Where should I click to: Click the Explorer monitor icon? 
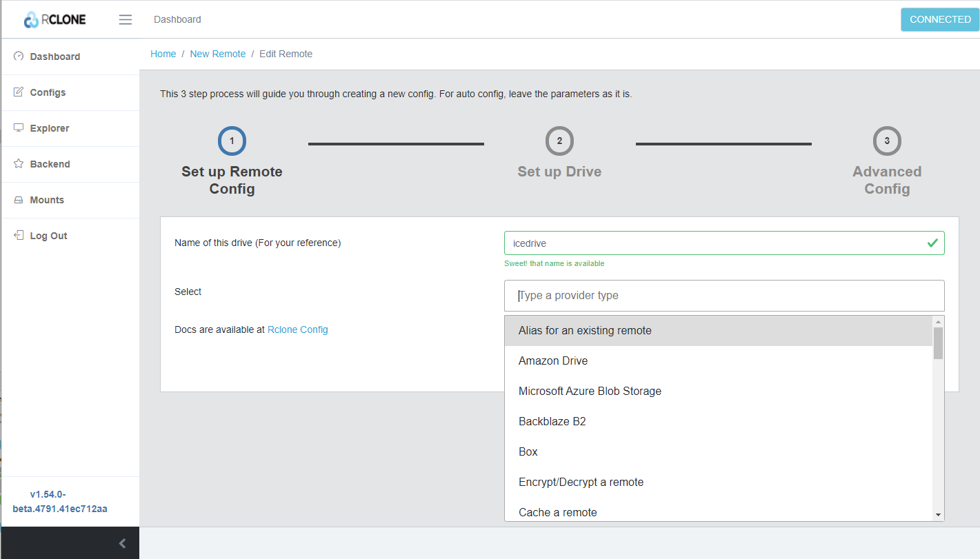pos(19,128)
